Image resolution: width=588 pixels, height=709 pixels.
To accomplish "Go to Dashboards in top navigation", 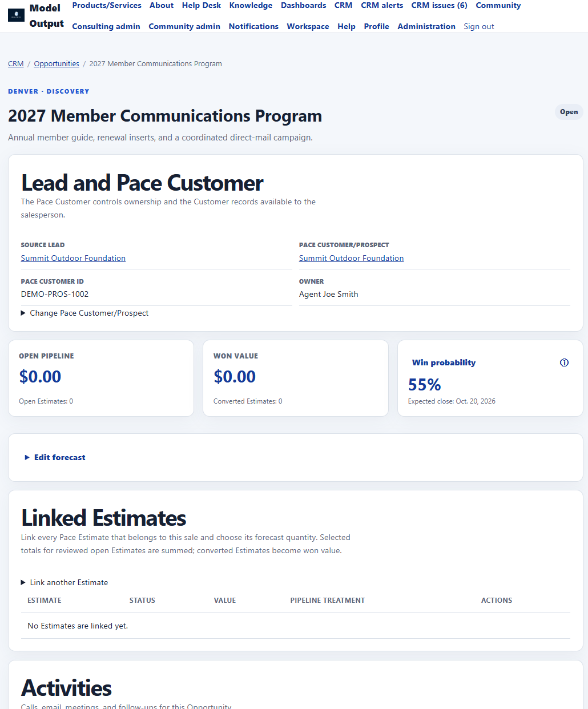I will tap(303, 5).
